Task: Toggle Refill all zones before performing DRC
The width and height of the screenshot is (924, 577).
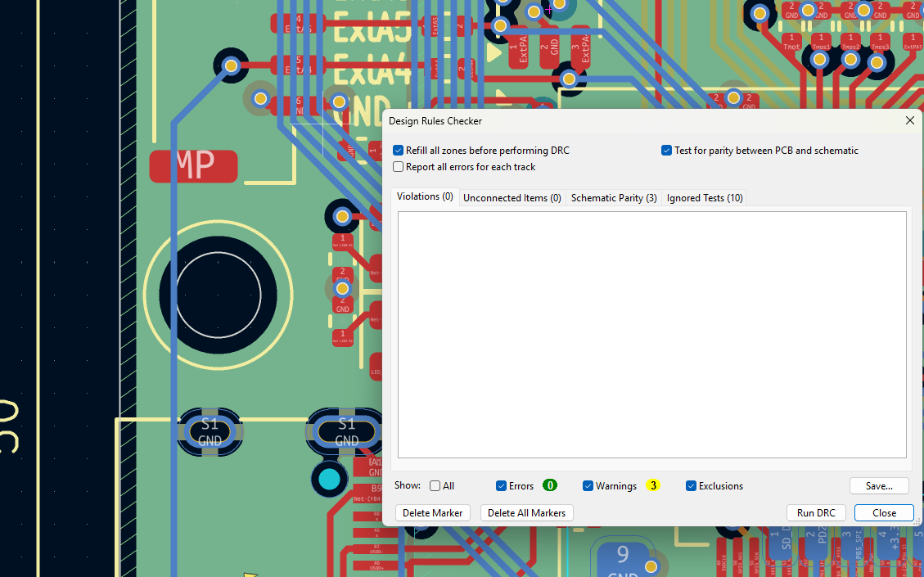Action: (x=399, y=151)
